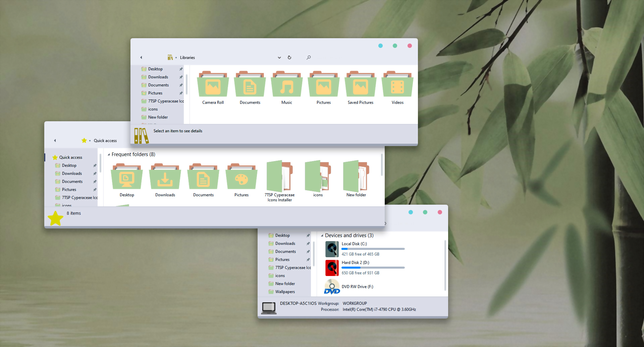Select Quick access in the breadcrumb bar
644x347 pixels.
tap(105, 140)
